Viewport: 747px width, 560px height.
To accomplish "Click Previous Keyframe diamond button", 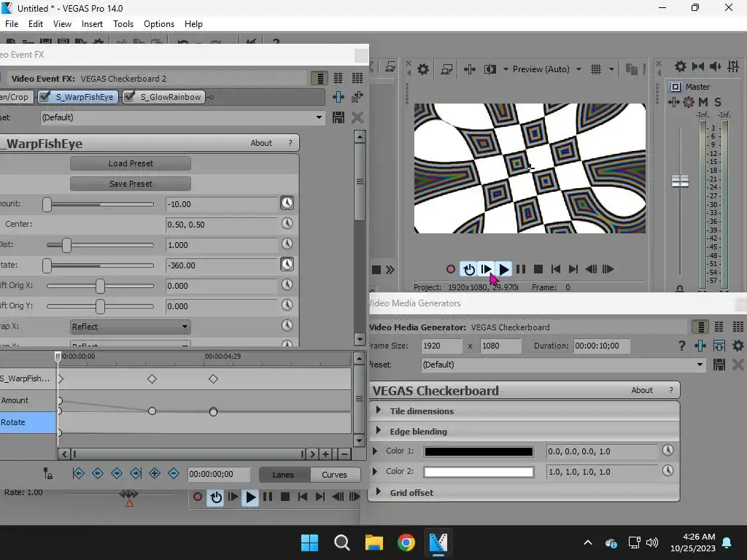I will (x=98, y=473).
